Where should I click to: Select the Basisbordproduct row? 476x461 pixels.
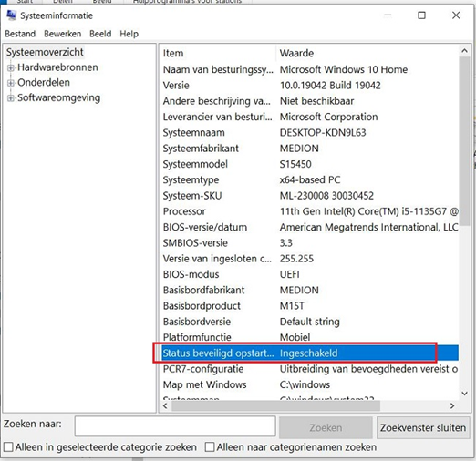click(309, 306)
